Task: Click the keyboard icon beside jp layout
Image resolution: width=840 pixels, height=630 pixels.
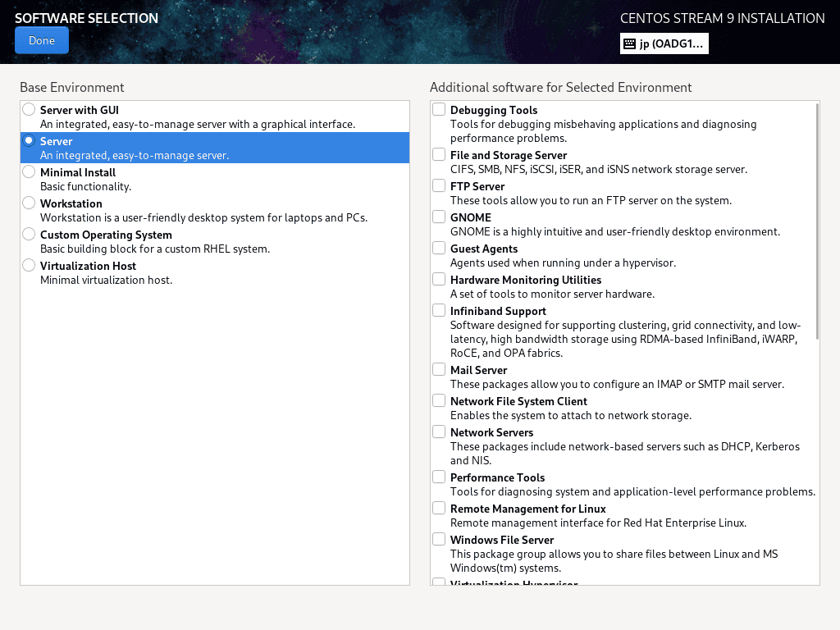Action: [629, 44]
